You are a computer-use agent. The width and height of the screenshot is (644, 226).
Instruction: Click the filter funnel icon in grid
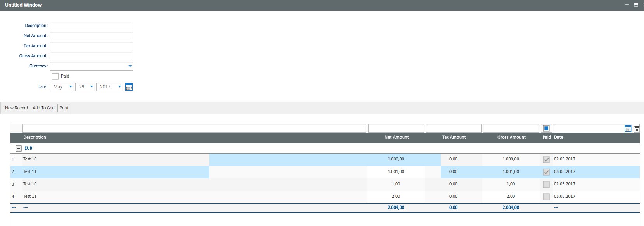click(637, 129)
